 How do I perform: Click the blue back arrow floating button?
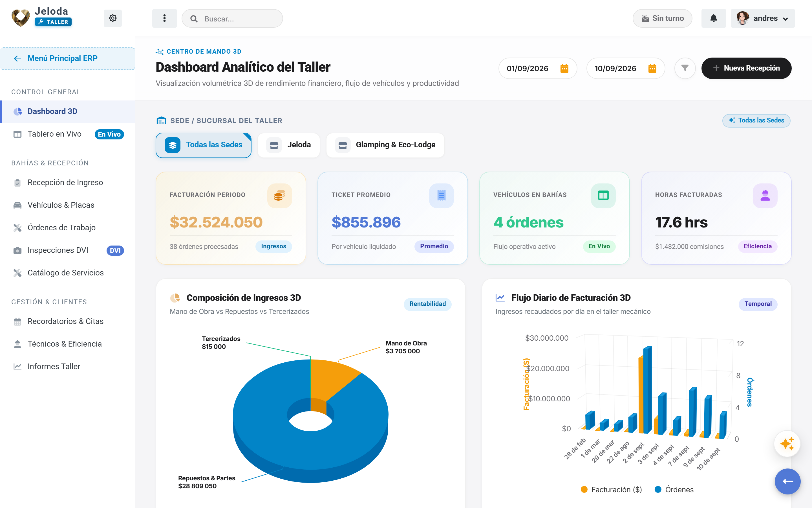point(787,481)
